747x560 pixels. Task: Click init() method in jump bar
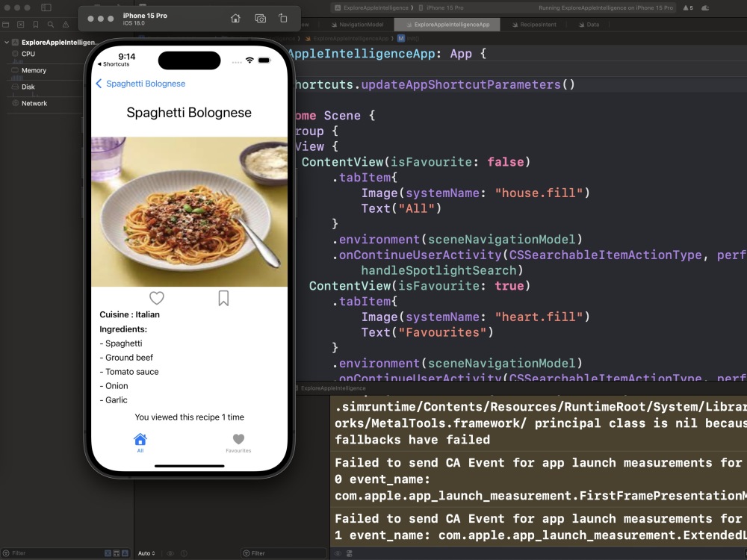point(409,38)
